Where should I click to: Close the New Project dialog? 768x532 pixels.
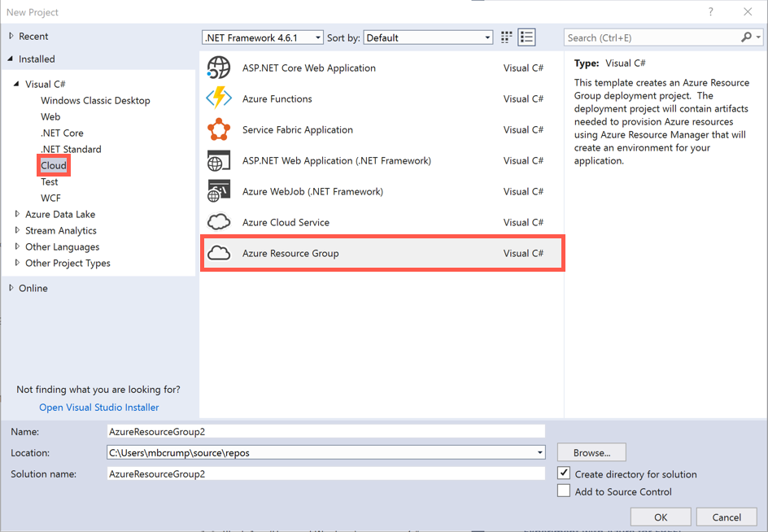pos(748,11)
